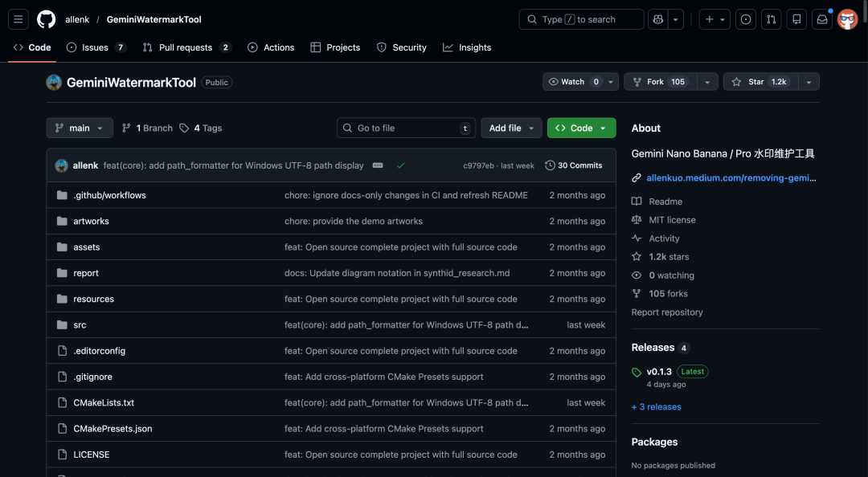Switch to the Issues tab
The image size is (868, 477).
[x=96, y=47]
